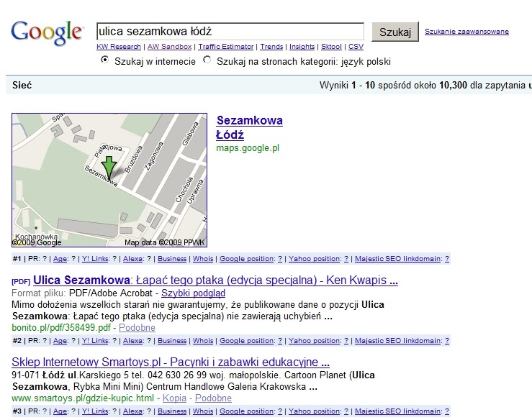Open the Insights link

click(302, 47)
